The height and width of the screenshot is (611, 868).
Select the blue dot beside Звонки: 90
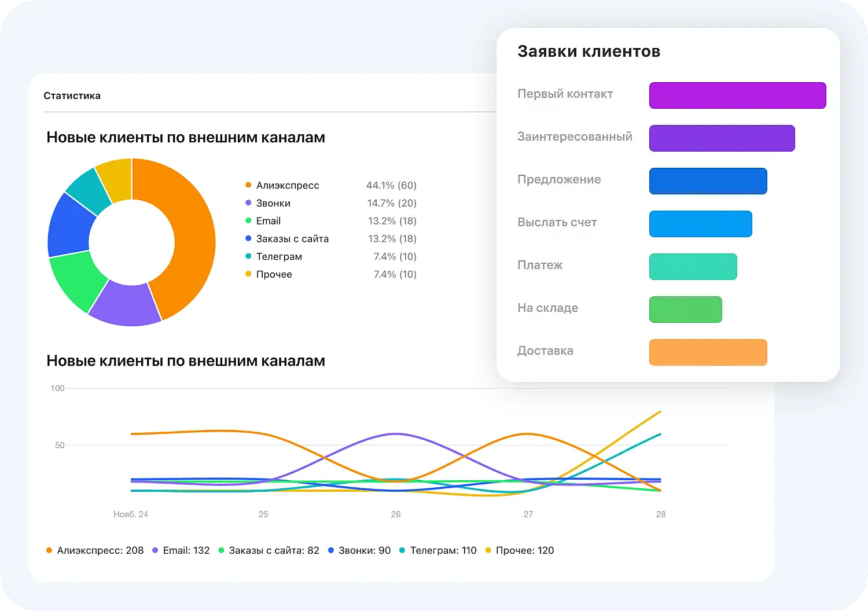(330, 550)
